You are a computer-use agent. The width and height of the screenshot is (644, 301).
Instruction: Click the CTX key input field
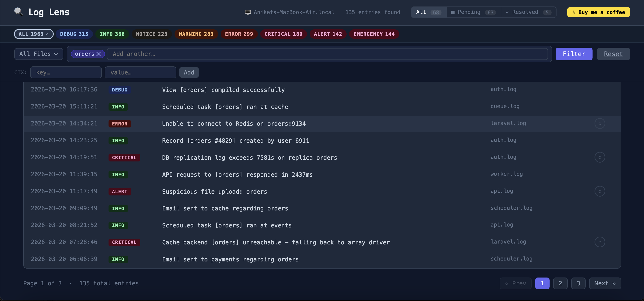pyautogui.click(x=66, y=72)
